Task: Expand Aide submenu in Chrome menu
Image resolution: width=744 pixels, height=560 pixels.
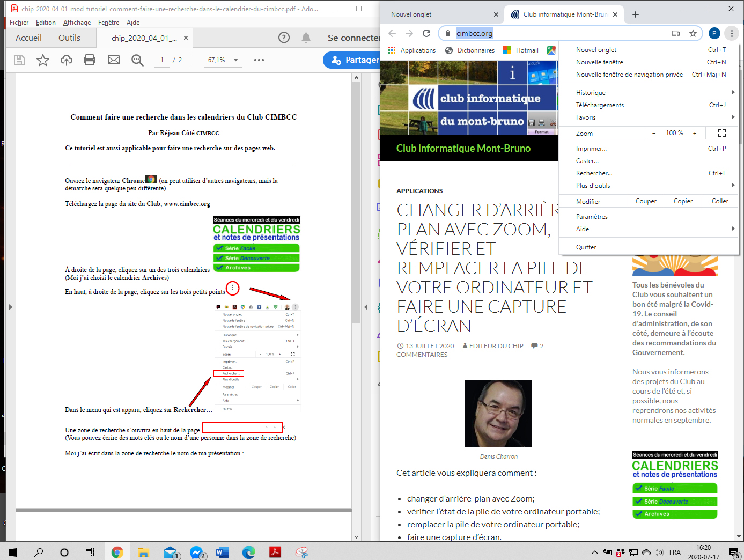Action: pyautogui.click(x=649, y=229)
